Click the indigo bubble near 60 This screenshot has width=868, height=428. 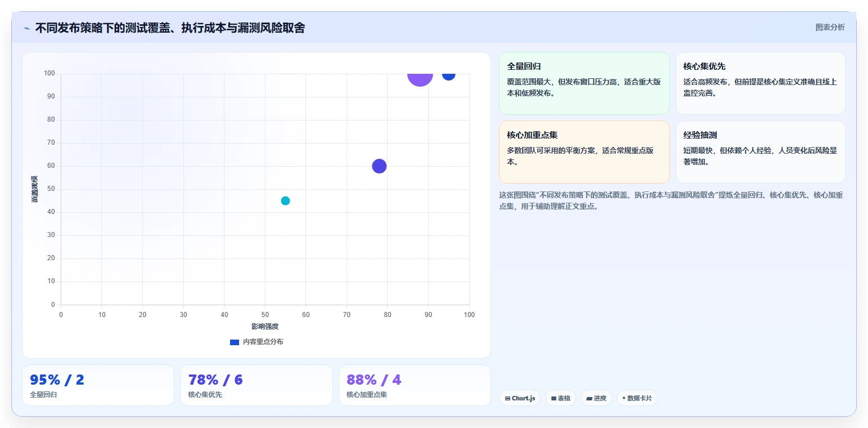[x=379, y=166]
